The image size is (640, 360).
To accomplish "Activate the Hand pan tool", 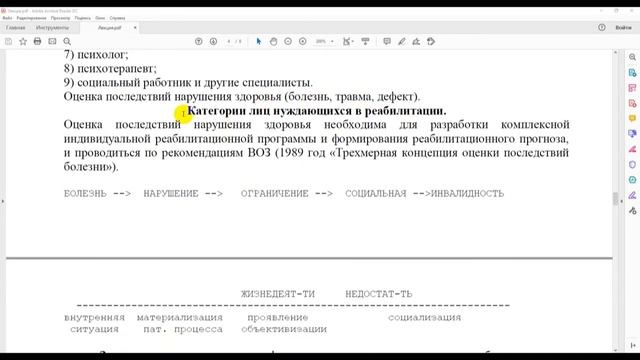I will (273, 41).
